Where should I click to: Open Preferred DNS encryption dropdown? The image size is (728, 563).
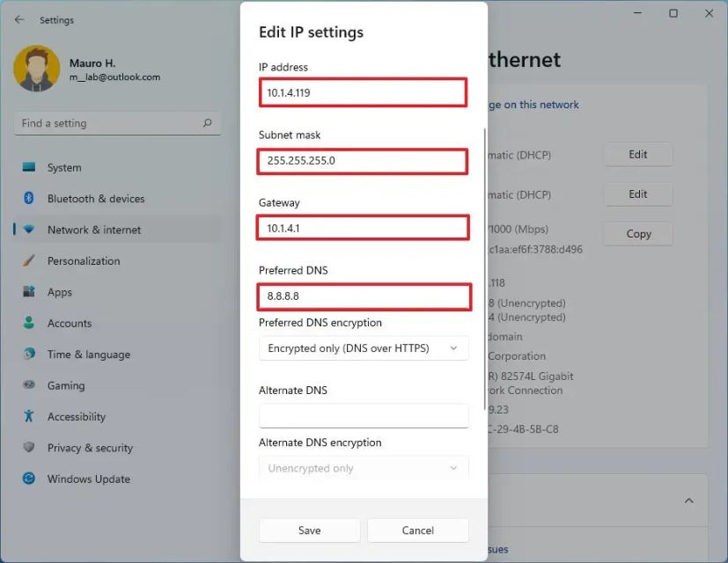[364, 348]
